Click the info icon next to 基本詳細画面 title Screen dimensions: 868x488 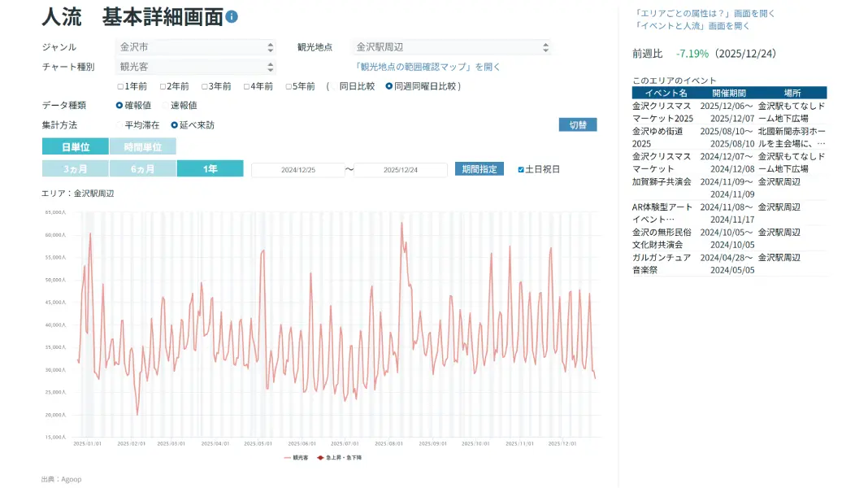click(232, 16)
